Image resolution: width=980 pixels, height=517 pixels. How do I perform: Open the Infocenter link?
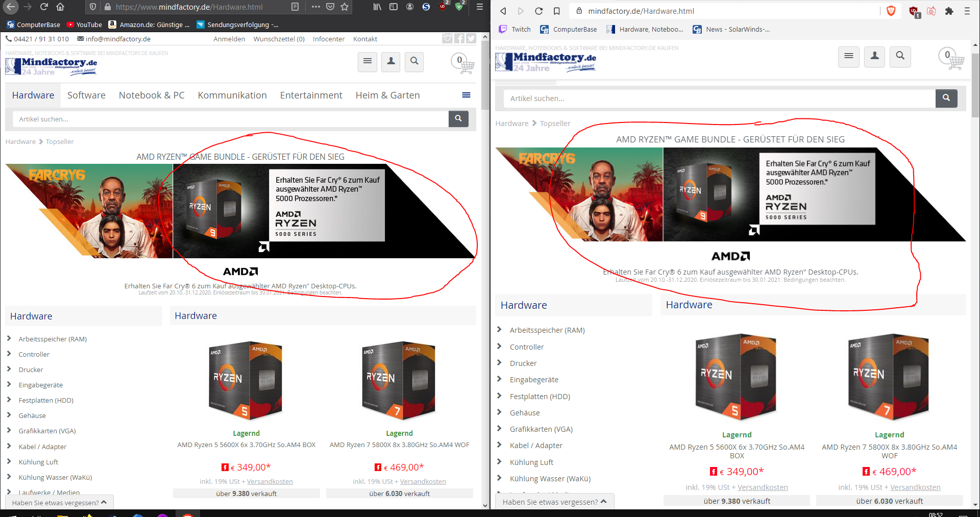[329, 39]
